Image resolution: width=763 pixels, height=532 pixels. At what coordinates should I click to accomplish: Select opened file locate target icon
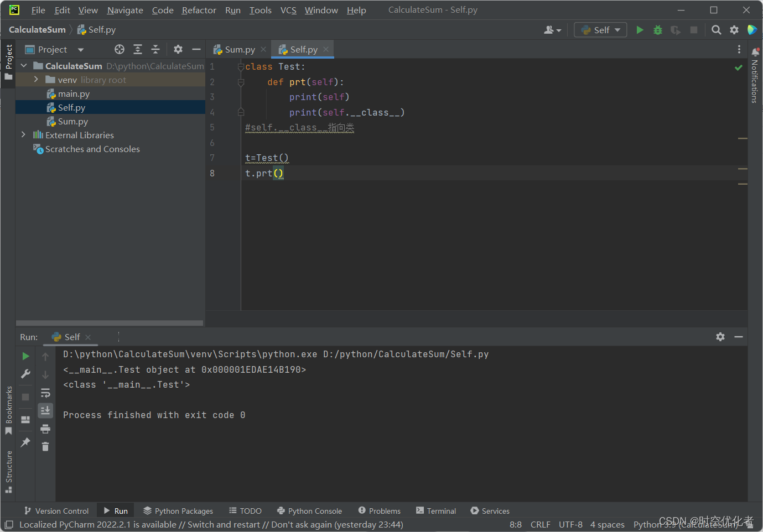click(x=120, y=49)
